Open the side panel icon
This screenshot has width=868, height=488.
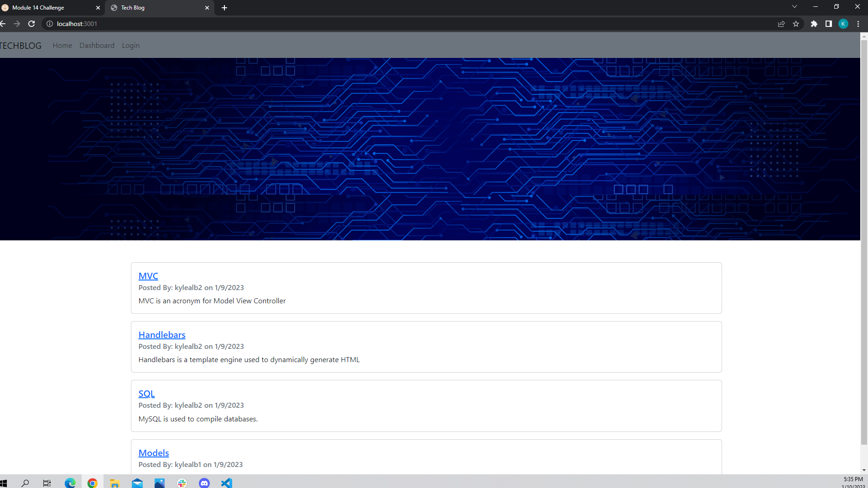point(829,24)
